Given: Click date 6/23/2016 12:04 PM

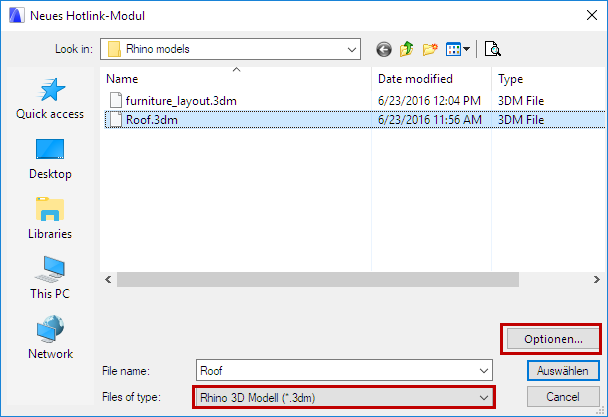Looking at the screenshot, I should tap(429, 101).
